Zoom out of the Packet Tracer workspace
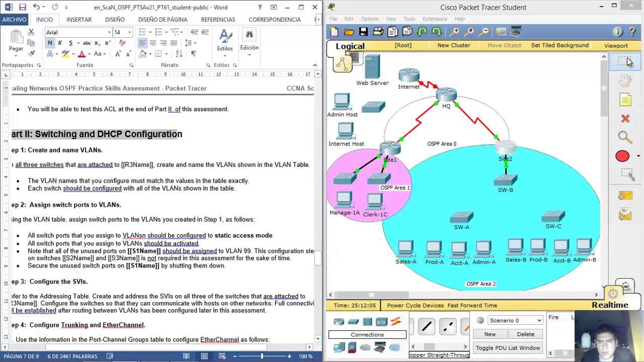 point(484,32)
